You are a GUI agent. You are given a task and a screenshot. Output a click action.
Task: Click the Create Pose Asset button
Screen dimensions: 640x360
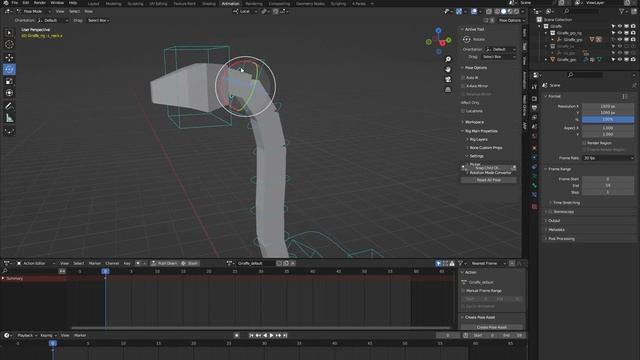491,327
